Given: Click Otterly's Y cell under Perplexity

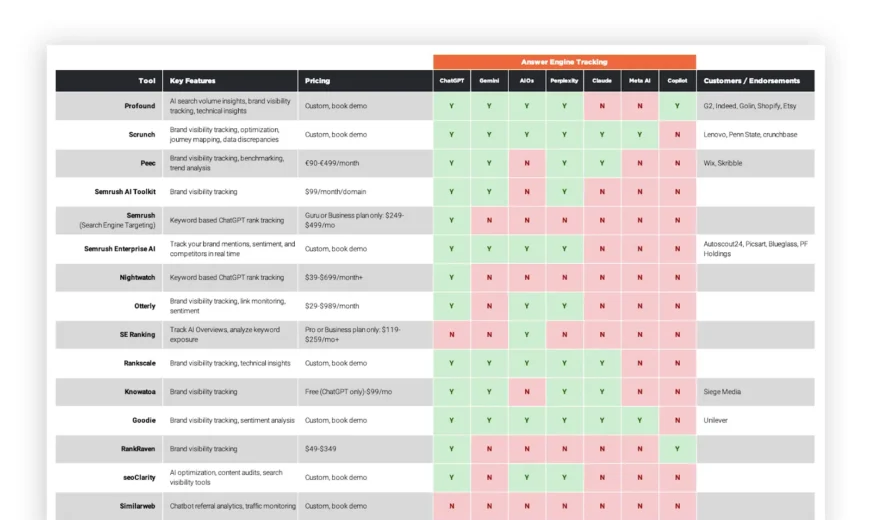Looking at the screenshot, I should [564, 306].
